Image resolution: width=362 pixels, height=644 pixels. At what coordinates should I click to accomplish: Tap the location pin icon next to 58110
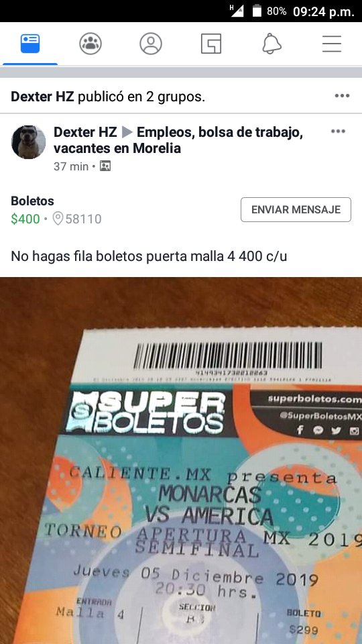tap(58, 219)
